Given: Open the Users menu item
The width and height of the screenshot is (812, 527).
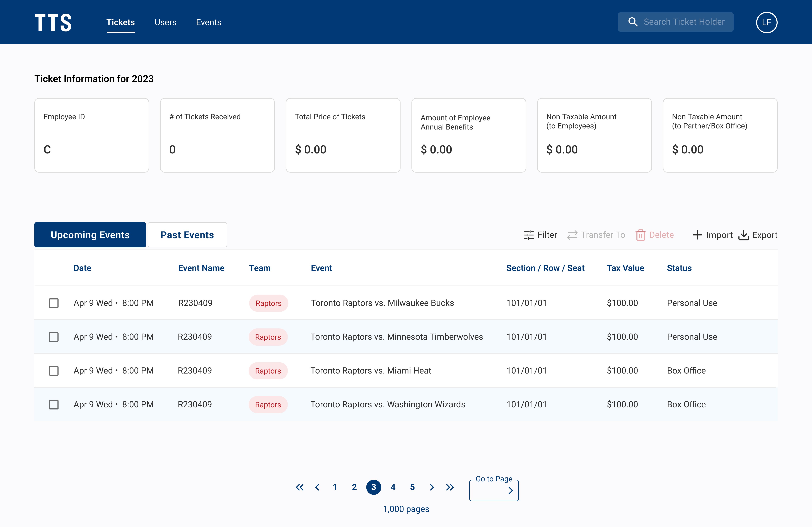Looking at the screenshot, I should (165, 23).
